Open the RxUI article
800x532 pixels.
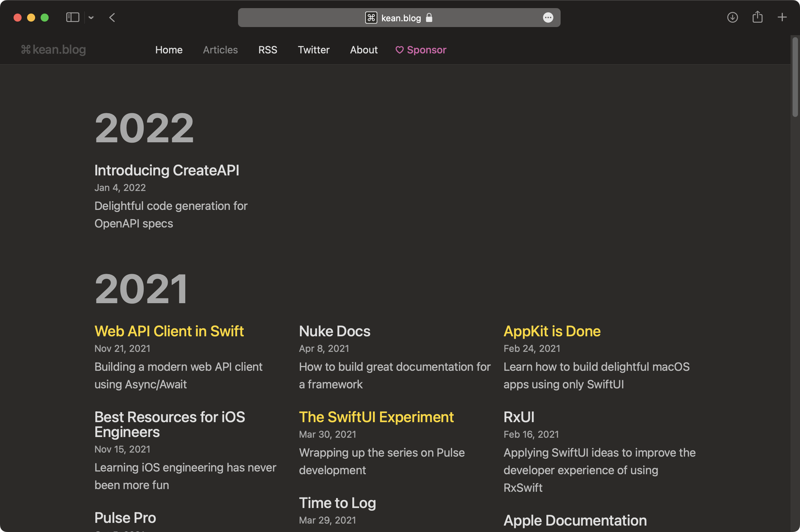click(x=519, y=417)
